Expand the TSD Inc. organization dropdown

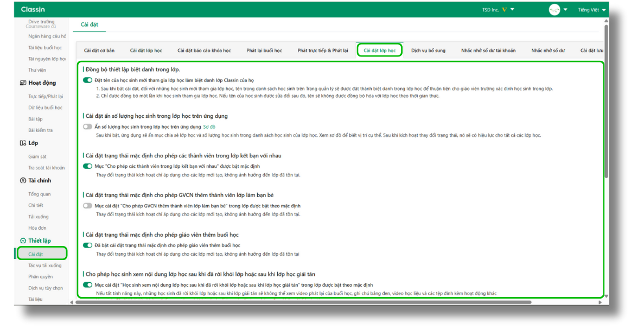coord(512,10)
